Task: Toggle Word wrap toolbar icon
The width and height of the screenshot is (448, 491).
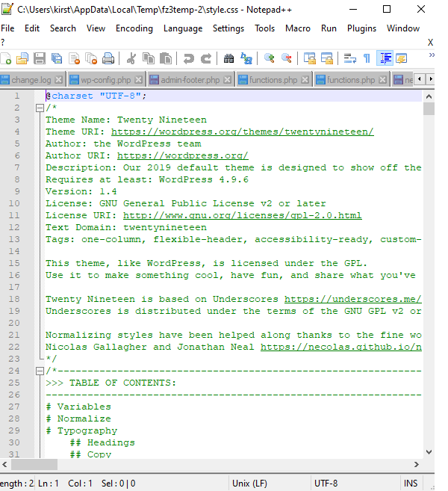Action: click(349, 58)
